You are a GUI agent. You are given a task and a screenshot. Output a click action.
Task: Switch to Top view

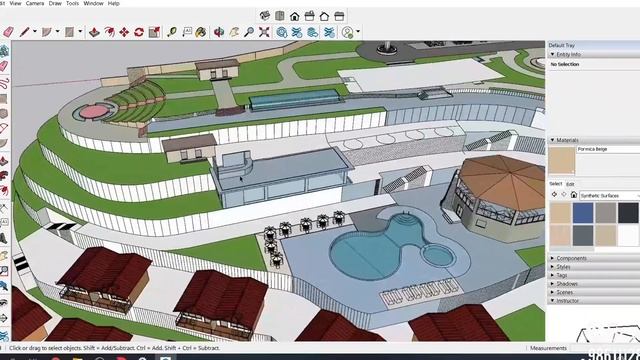(280, 16)
